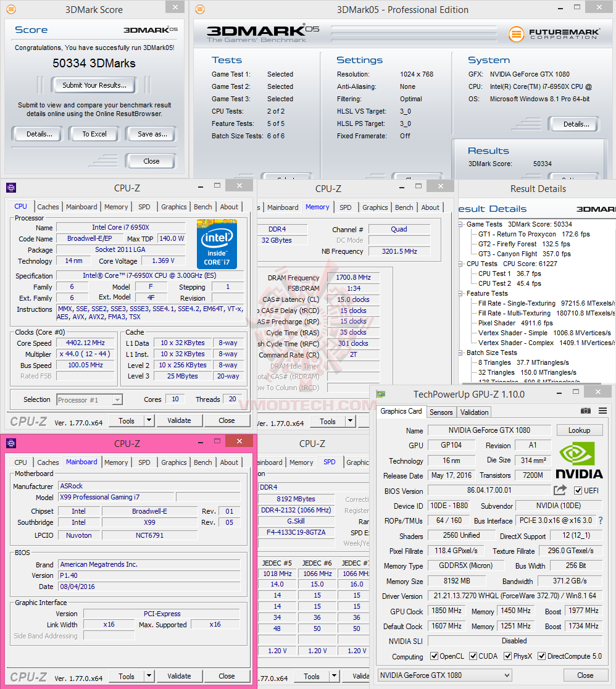Click the NVIDIA logo in GPU-Z
This screenshot has height=689, width=616.
[579, 461]
